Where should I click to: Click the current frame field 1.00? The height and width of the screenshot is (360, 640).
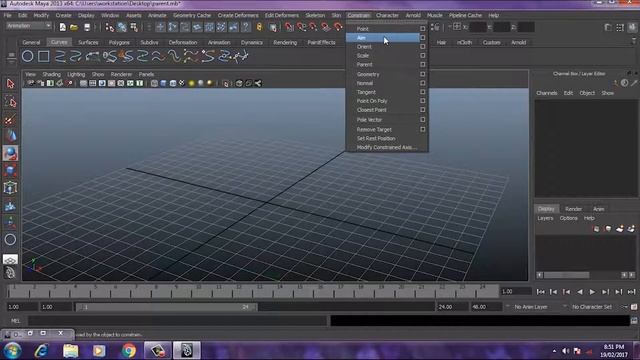pyautogui.click(x=516, y=291)
